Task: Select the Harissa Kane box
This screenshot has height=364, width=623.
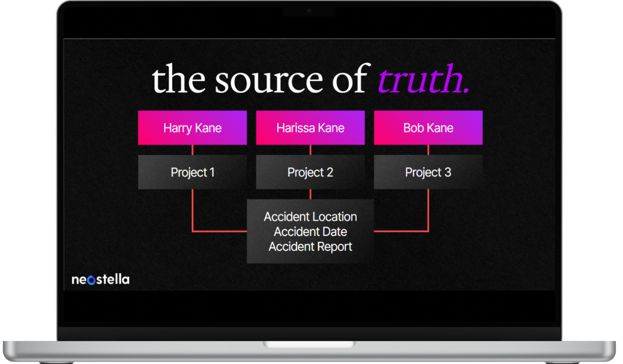Action: coord(310,128)
